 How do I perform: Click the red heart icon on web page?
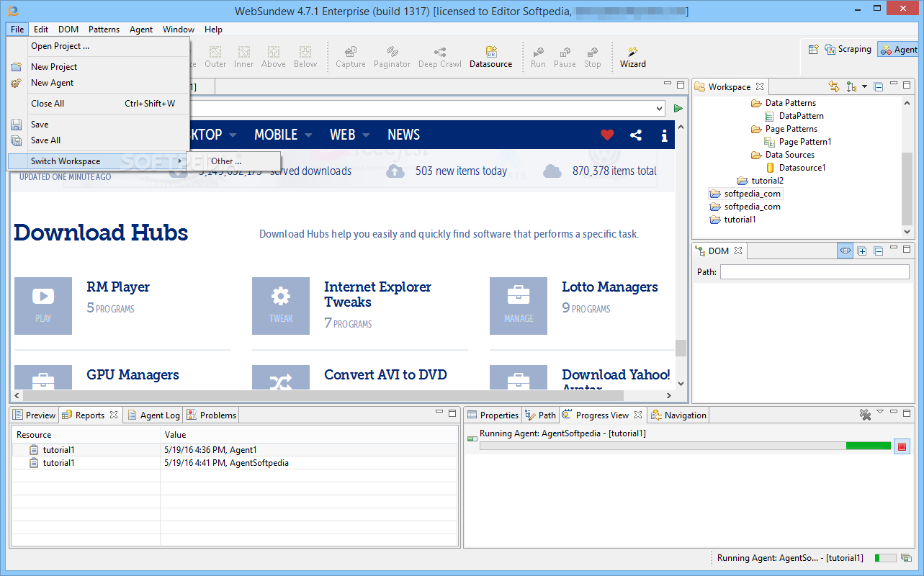(607, 135)
